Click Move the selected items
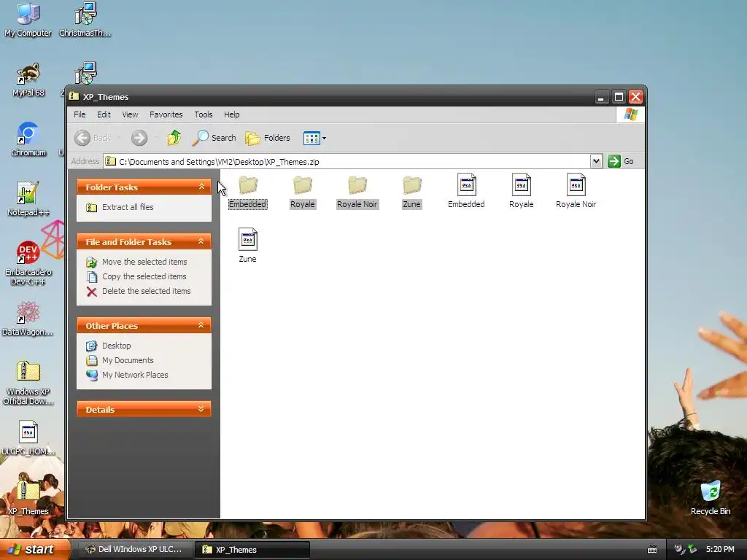 pos(144,262)
